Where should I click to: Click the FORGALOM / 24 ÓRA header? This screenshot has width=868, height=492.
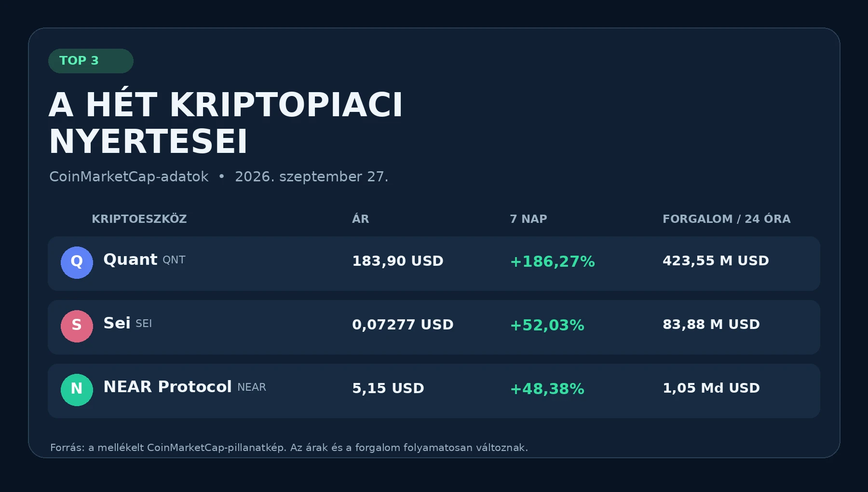coord(727,219)
